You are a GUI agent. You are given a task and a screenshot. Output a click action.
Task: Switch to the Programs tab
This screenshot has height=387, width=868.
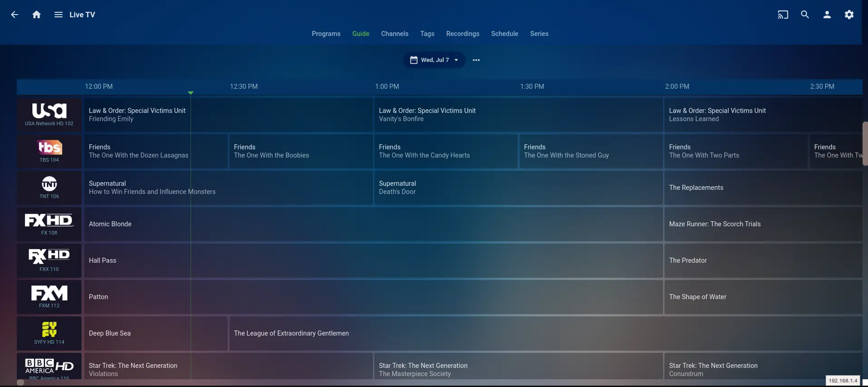pos(326,34)
